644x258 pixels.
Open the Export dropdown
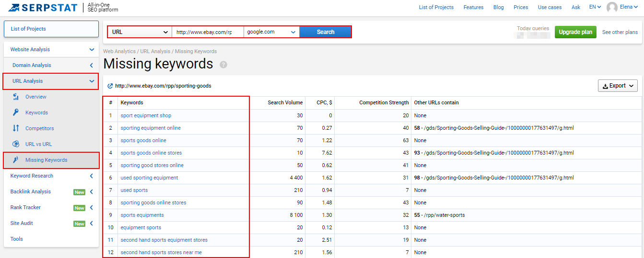point(618,86)
